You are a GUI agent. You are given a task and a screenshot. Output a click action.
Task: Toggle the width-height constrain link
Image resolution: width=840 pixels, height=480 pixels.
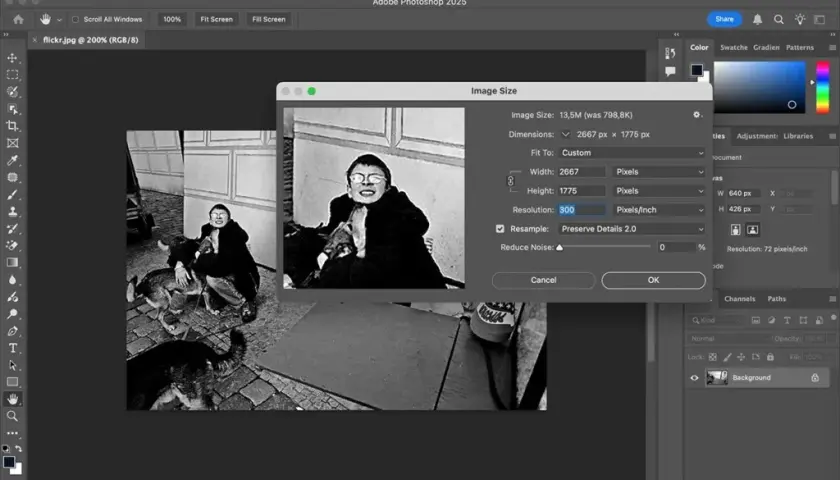[x=511, y=181]
